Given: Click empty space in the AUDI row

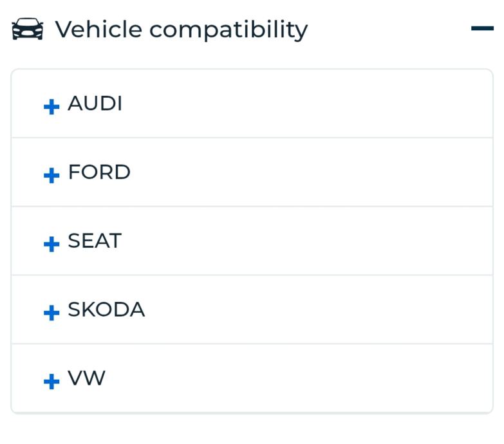Looking at the screenshot, I should [309, 104].
